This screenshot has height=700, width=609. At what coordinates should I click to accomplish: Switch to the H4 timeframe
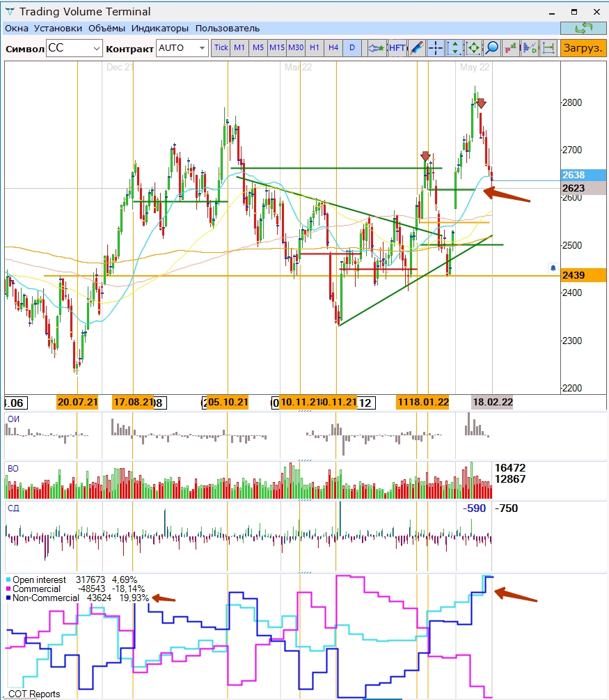pyautogui.click(x=333, y=48)
